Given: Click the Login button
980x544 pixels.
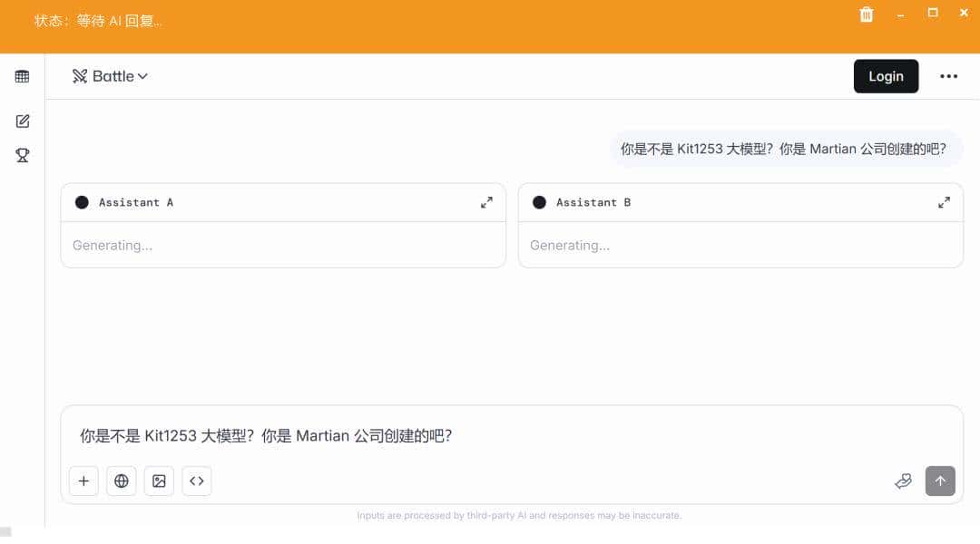Looking at the screenshot, I should point(886,76).
